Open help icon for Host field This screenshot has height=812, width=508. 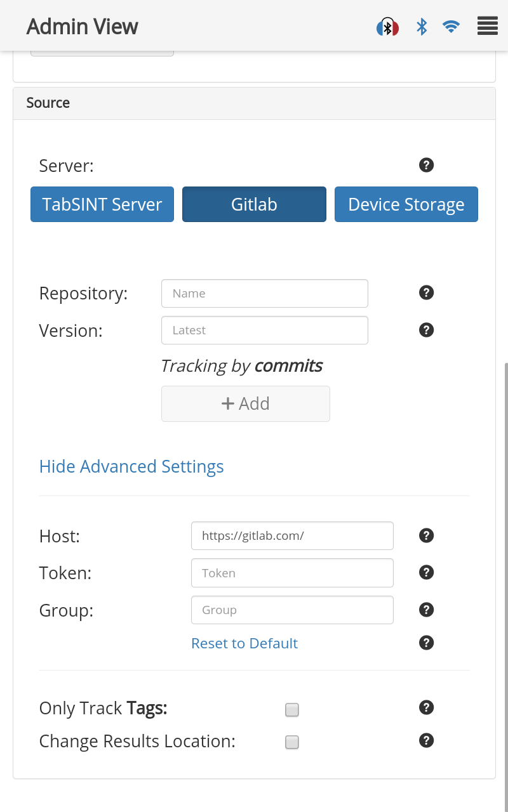(426, 535)
